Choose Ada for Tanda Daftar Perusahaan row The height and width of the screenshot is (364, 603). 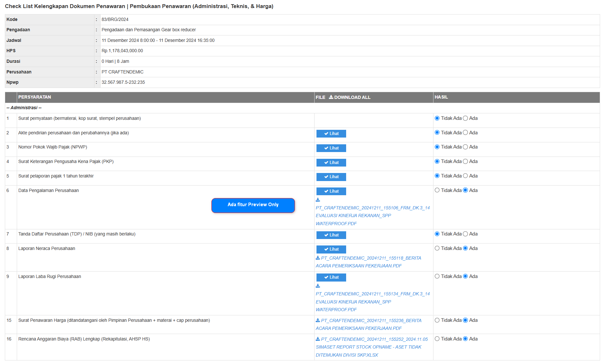[x=465, y=234]
